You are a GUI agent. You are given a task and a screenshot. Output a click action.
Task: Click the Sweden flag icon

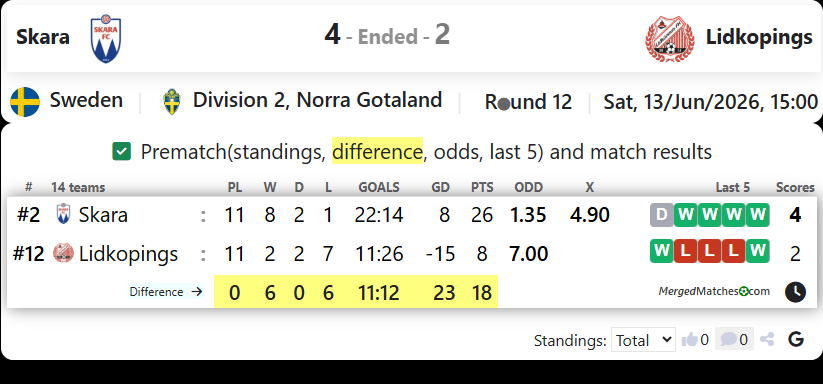coord(25,102)
